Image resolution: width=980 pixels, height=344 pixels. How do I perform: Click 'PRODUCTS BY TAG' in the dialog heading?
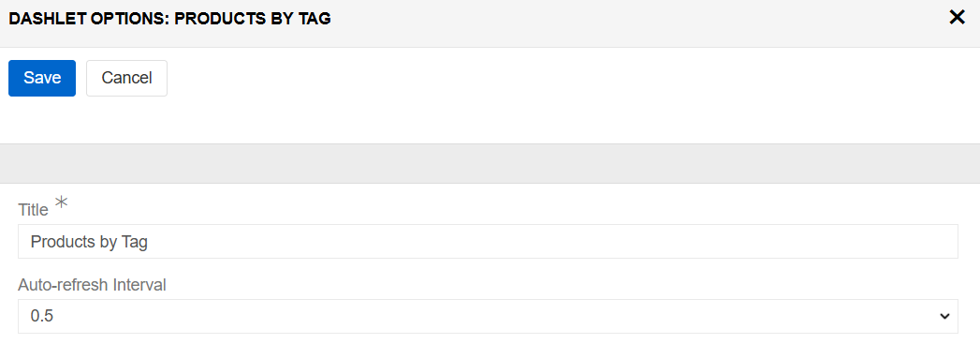253,19
